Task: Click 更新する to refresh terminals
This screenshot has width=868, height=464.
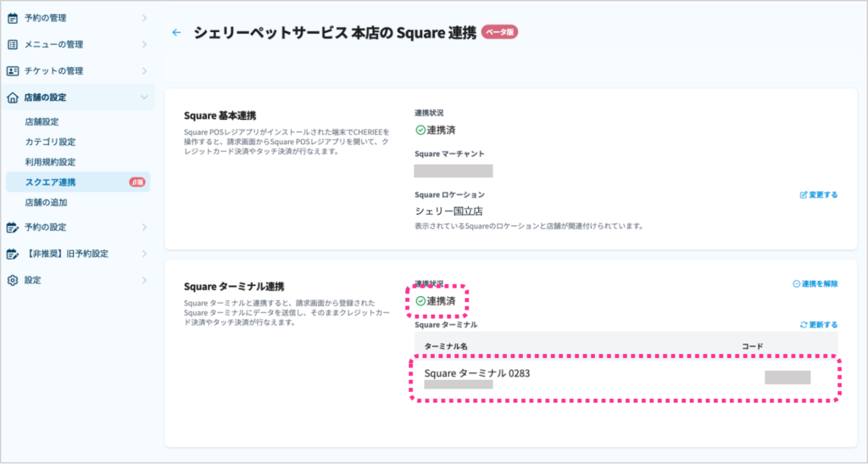Action: [x=818, y=325]
